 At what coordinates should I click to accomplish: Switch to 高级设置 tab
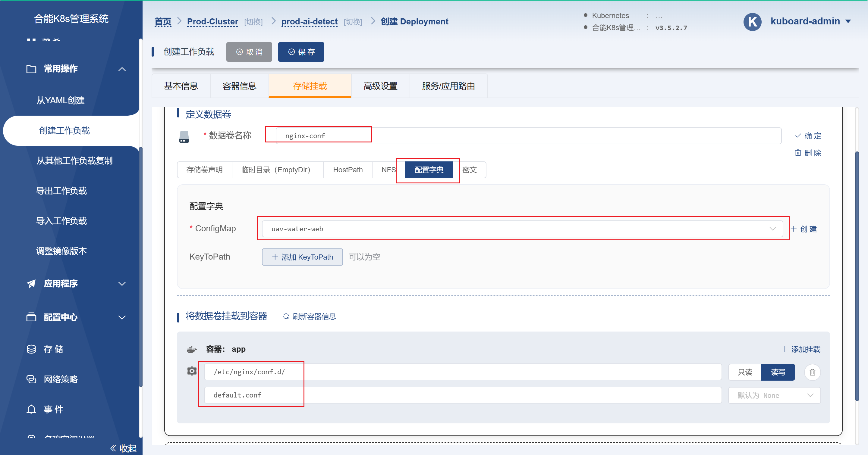[x=380, y=86]
